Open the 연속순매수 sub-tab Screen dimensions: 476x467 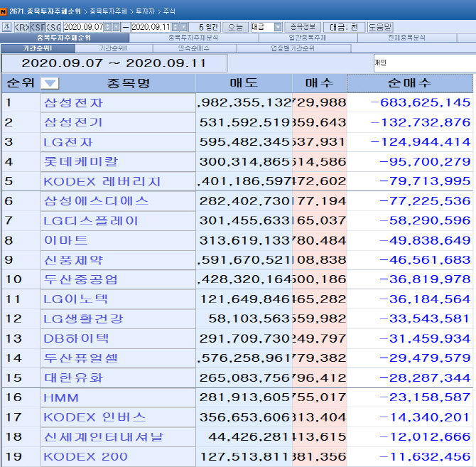pos(194,48)
